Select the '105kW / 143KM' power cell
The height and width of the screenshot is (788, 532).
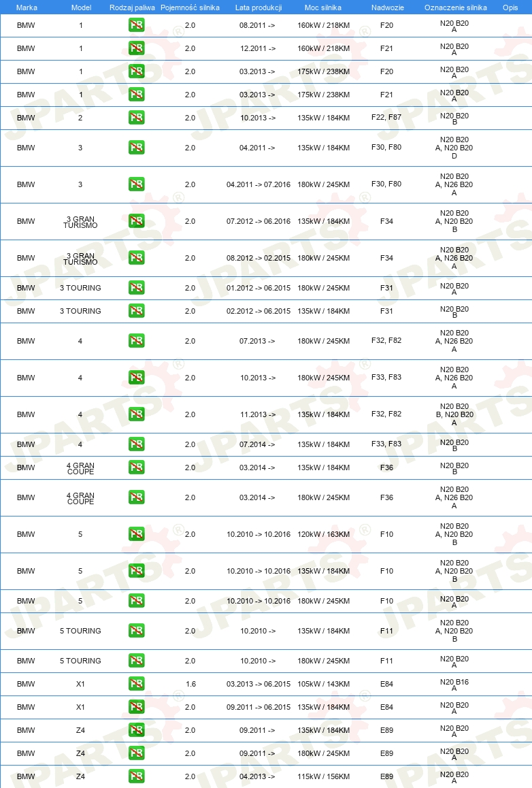tap(324, 684)
